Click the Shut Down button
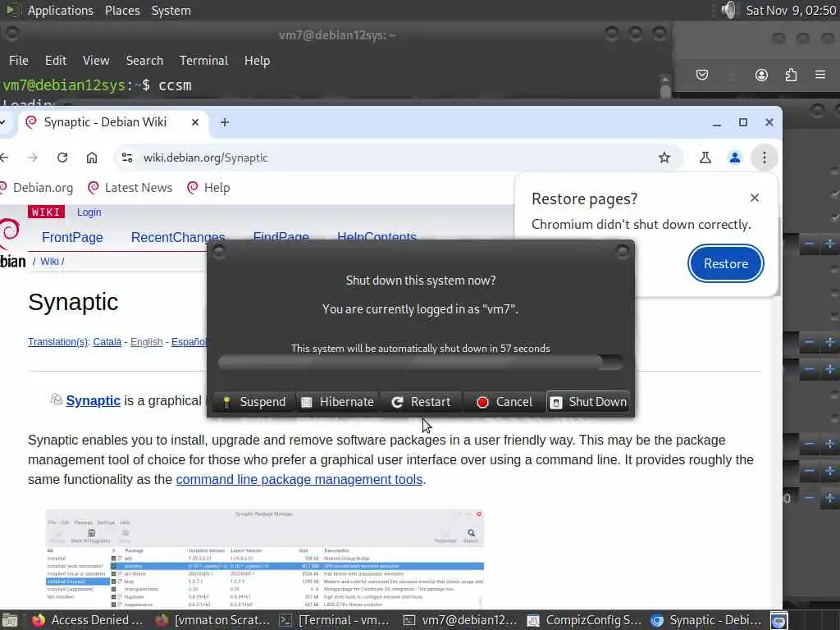 tap(589, 402)
